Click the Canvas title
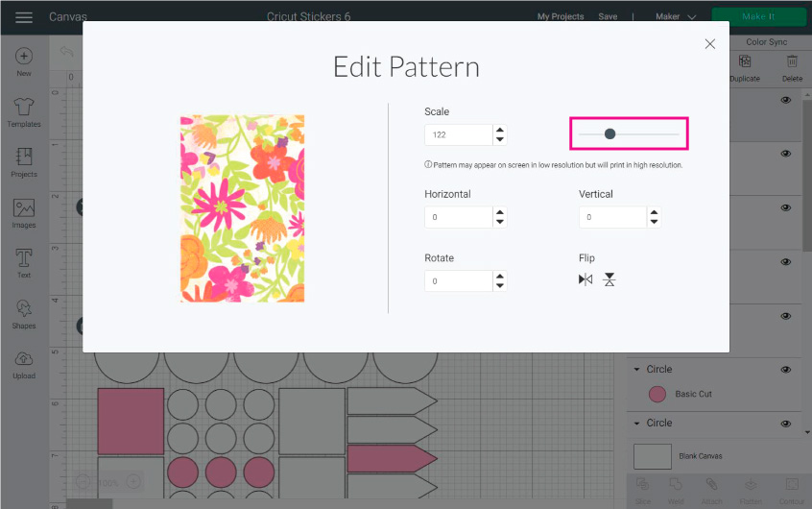This screenshot has width=812, height=509. pyautogui.click(x=68, y=16)
